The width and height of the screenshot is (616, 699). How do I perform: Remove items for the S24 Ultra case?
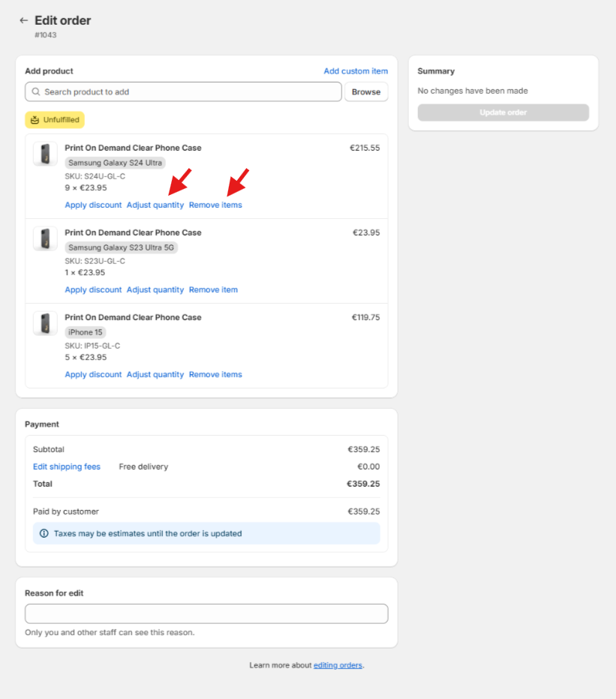[215, 205]
